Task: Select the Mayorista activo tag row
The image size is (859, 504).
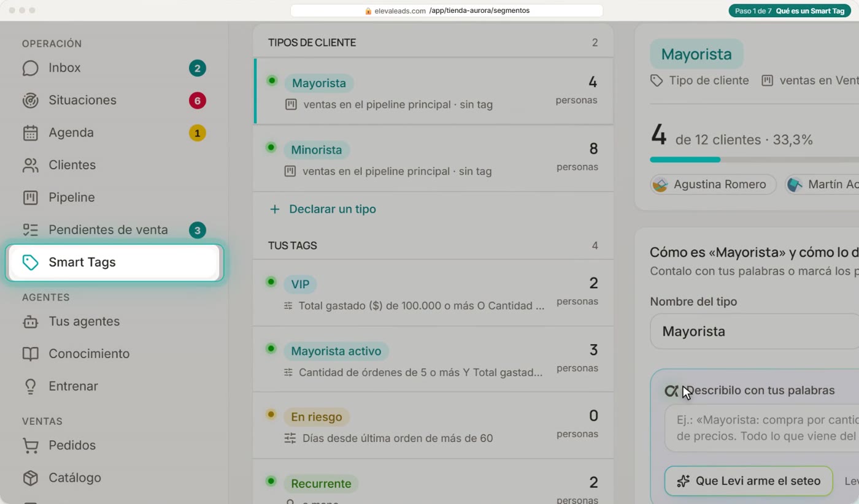Action: [434, 359]
